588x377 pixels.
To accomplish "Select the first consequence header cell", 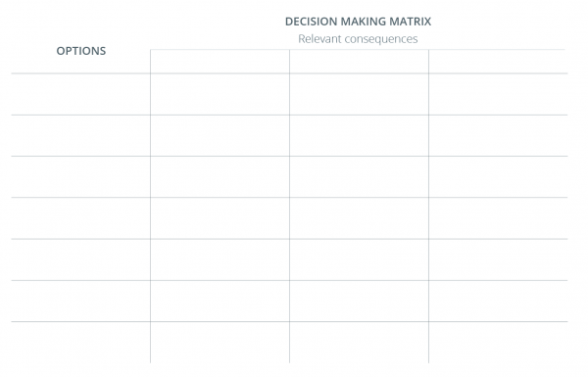I will coord(220,62).
